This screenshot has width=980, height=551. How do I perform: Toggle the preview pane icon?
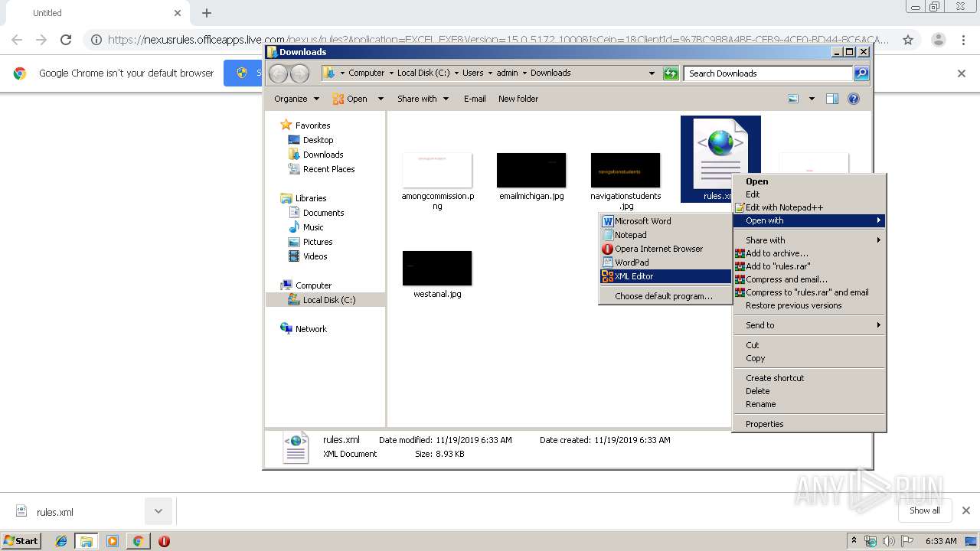pyautogui.click(x=832, y=99)
